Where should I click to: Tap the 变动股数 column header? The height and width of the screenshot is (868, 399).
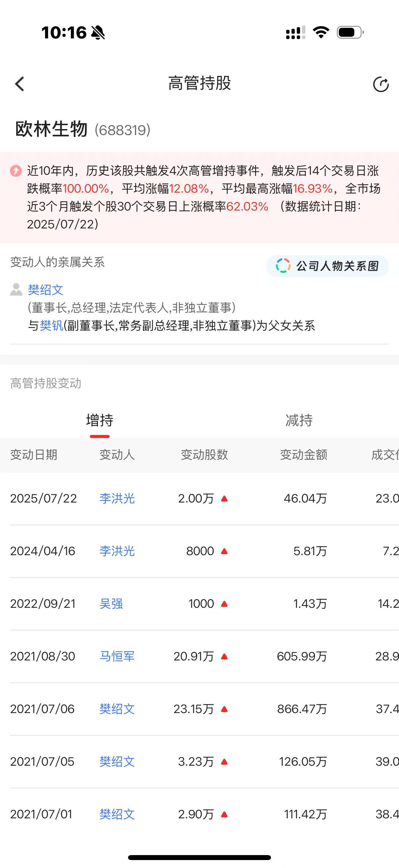click(204, 455)
